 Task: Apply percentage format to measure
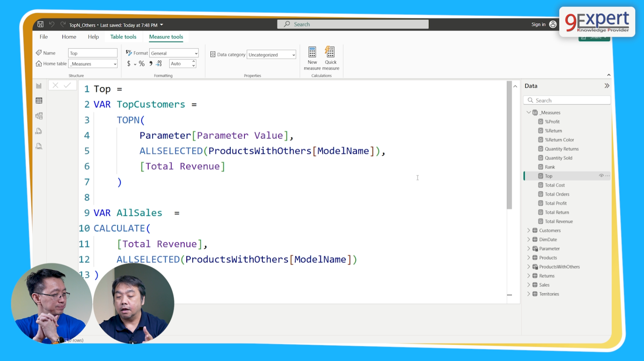pos(141,64)
